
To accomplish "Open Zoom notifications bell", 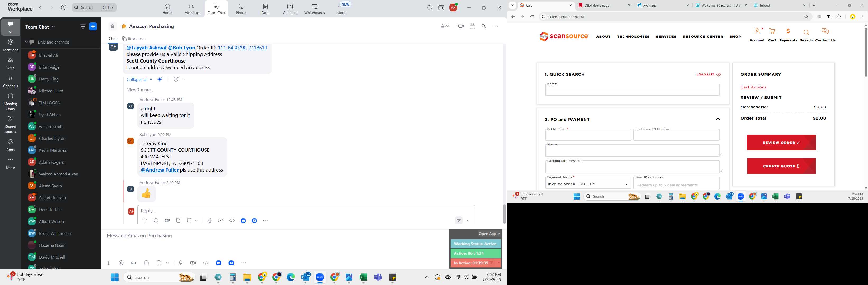I will [x=429, y=8].
